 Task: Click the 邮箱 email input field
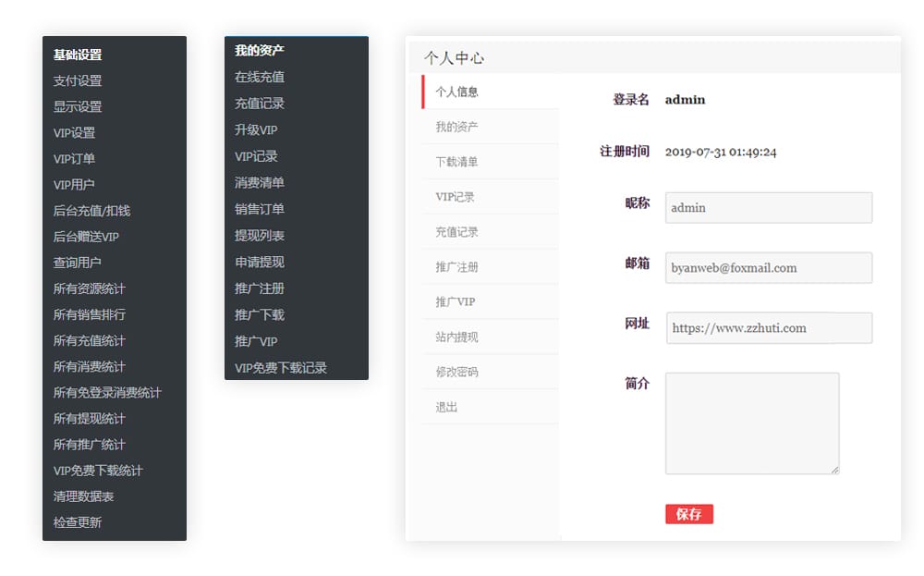[x=768, y=267]
